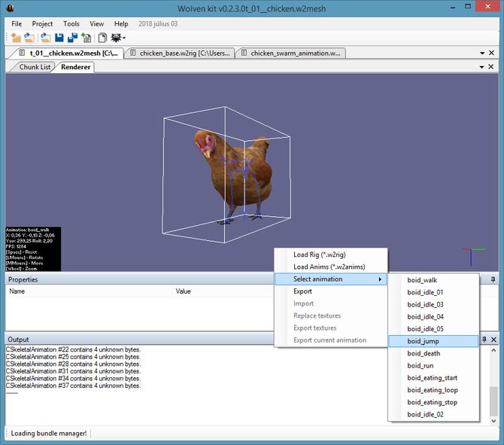Click the Witcher wolf head toolbar icon
Viewport: 504px width, 445px height.
pos(116,38)
